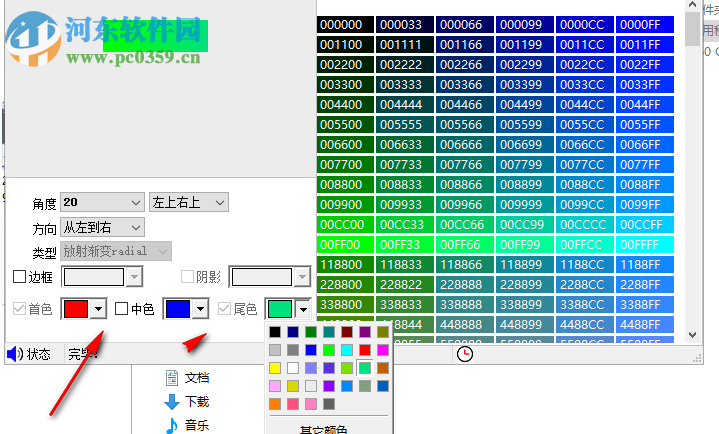The width and height of the screenshot is (719, 434).
Task: Pick the orange swatch in the palette's last row
Action: pos(275,404)
